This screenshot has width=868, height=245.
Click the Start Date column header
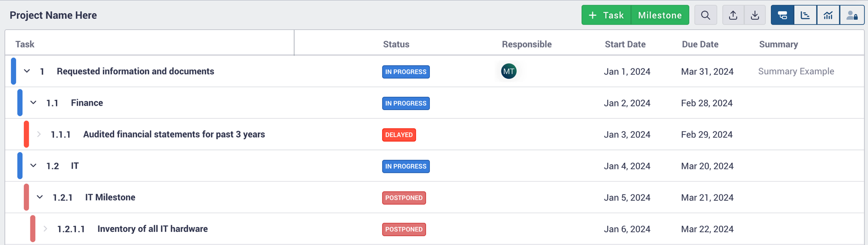625,44
